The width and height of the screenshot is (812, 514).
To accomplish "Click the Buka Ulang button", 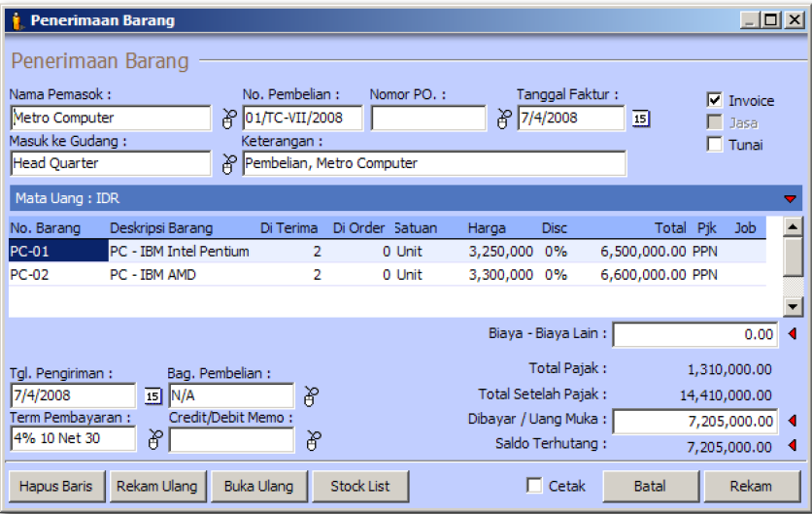I will 259,486.
